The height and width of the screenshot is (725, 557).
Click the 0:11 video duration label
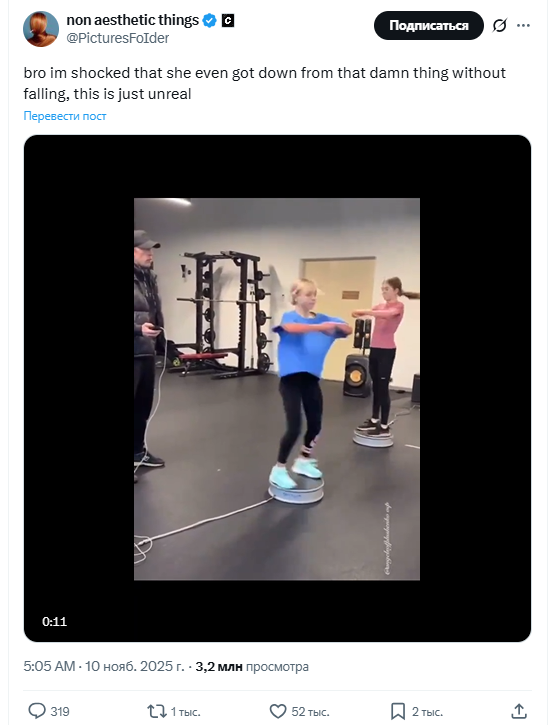pos(55,621)
